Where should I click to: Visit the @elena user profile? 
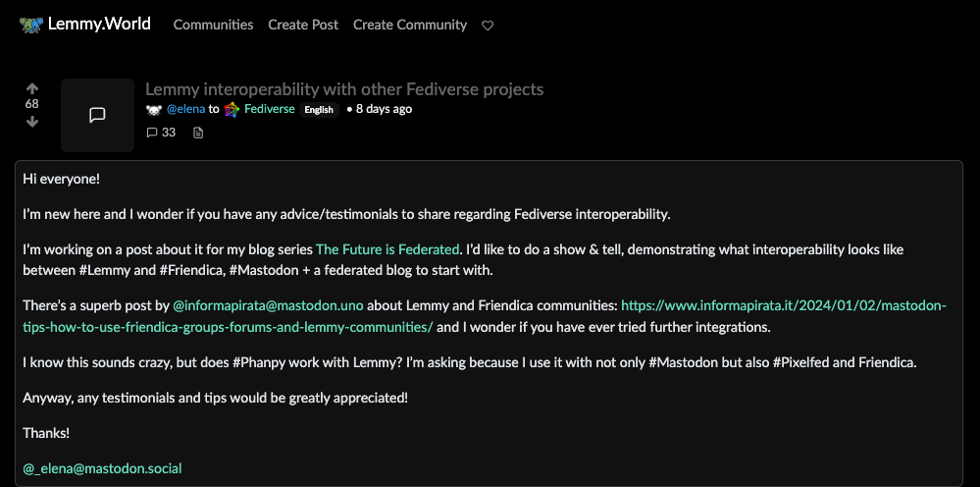pos(185,109)
